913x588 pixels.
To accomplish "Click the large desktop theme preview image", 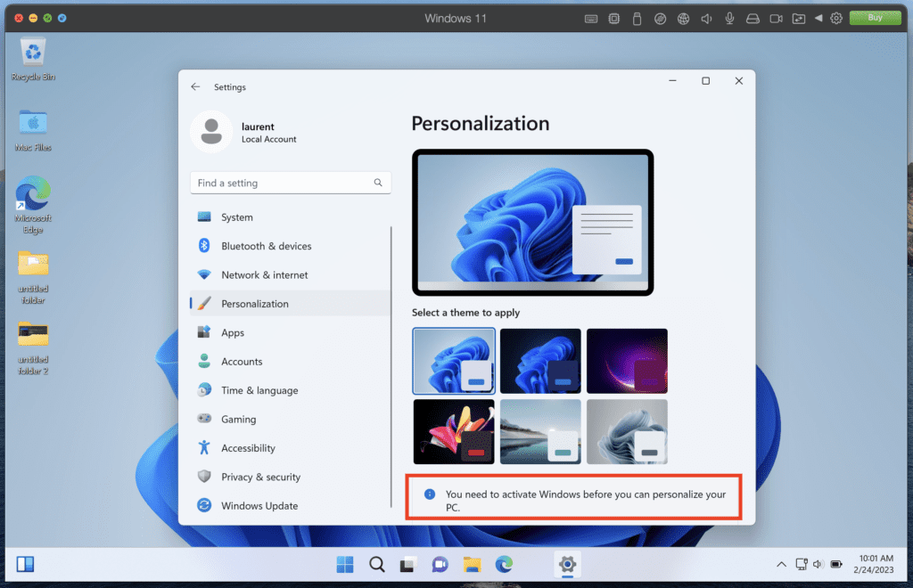I will (533, 222).
